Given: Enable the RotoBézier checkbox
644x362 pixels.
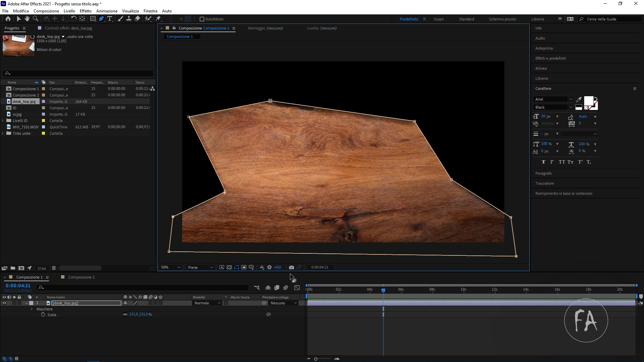Looking at the screenshot, I should pos(202,19).
